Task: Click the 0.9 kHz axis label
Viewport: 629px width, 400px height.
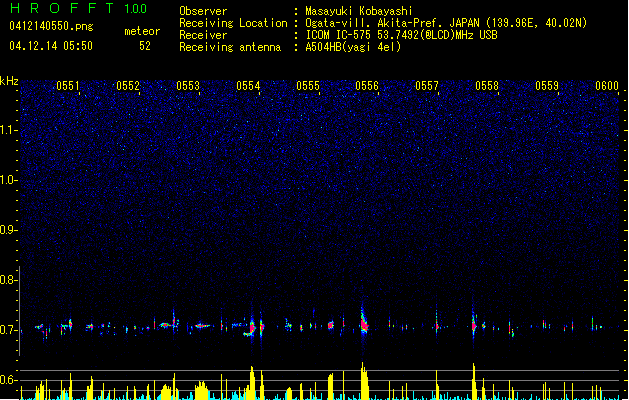Action: click(x=9, y=229)
